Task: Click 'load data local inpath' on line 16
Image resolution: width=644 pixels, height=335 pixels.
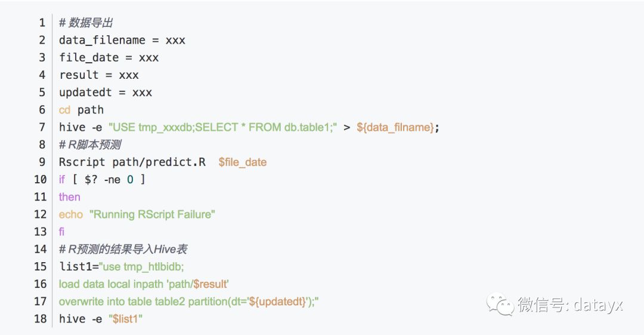Action: coord(111,284)
